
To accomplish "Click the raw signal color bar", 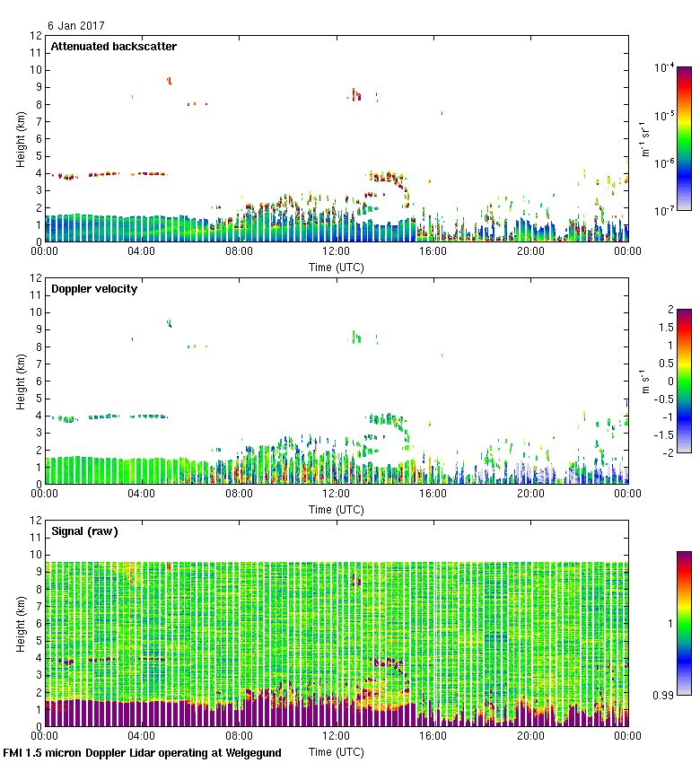I will [684, 623].
